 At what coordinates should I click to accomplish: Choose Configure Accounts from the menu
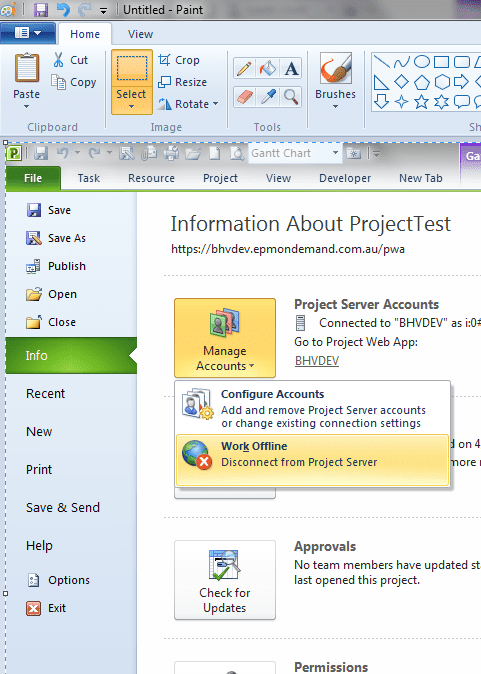(x=312, y=408)
